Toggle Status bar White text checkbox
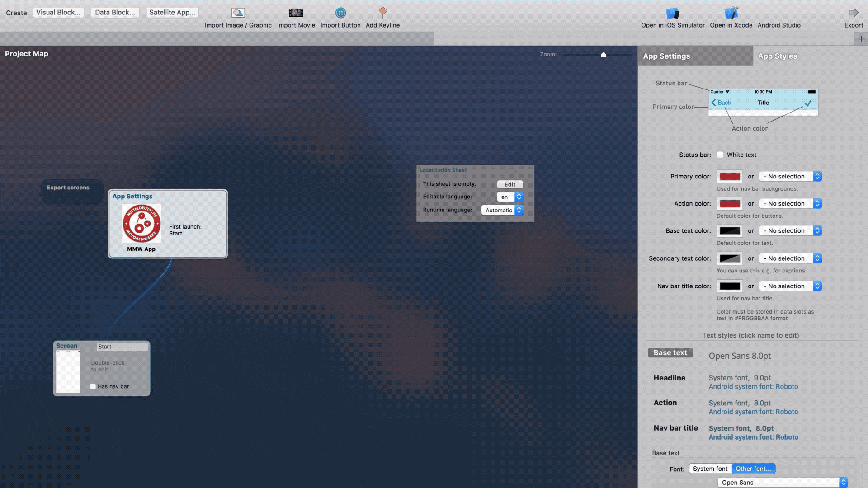This screenshot has height=488, width=868. pyautogui.click(x=720, y=155)
